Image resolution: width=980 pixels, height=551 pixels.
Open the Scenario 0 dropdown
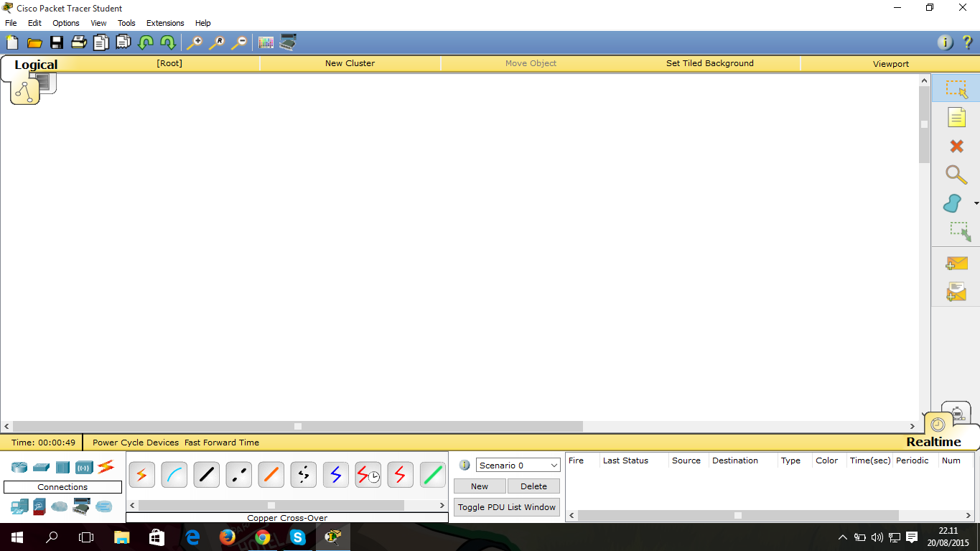click(518, 466)
